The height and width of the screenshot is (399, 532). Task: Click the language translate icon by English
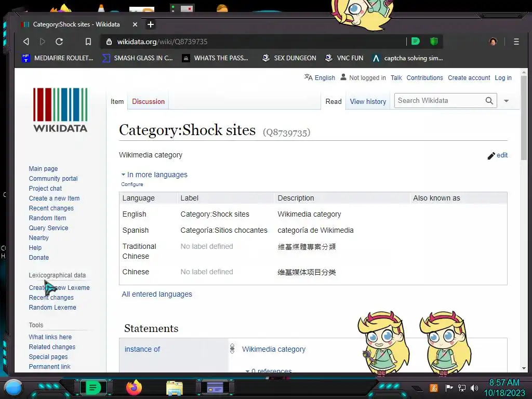[308, 77]
